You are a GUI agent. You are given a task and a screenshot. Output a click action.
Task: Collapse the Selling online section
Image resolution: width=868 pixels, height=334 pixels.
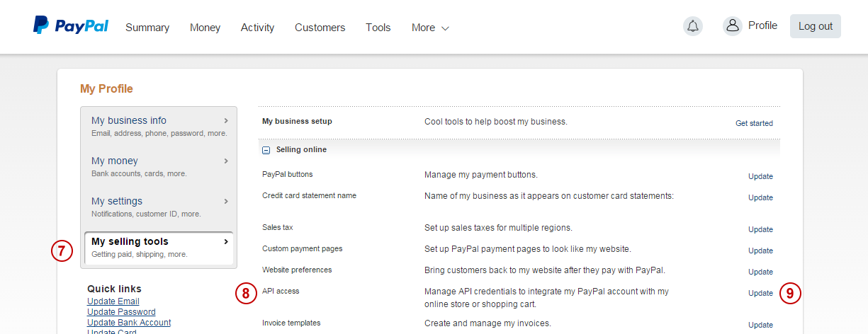266,150
